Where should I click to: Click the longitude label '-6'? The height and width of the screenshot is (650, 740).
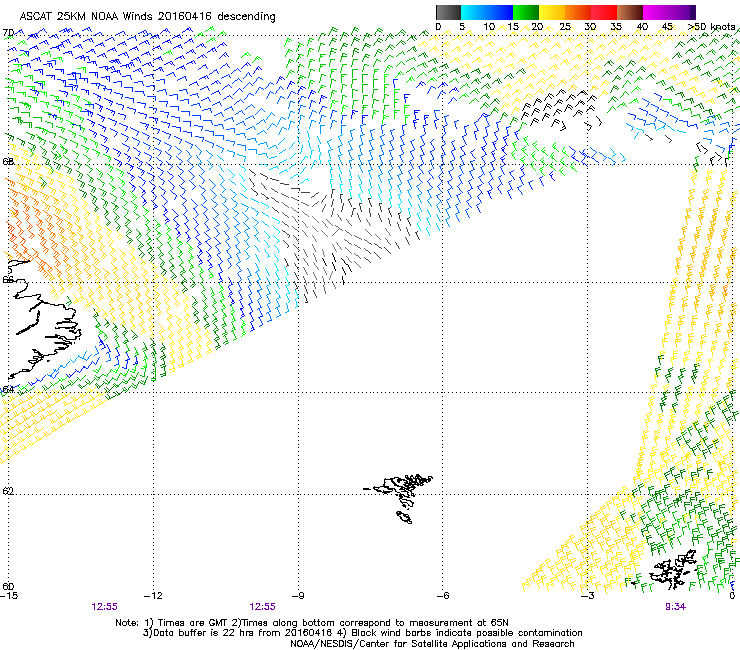pyautogui.click(x=442, y=596)
